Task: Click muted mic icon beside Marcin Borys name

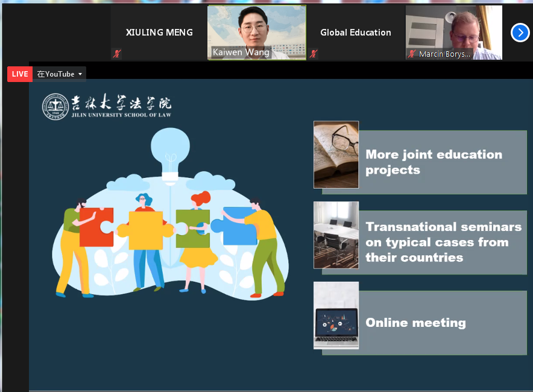Action: pyautogui.click(x=412, y=54)
